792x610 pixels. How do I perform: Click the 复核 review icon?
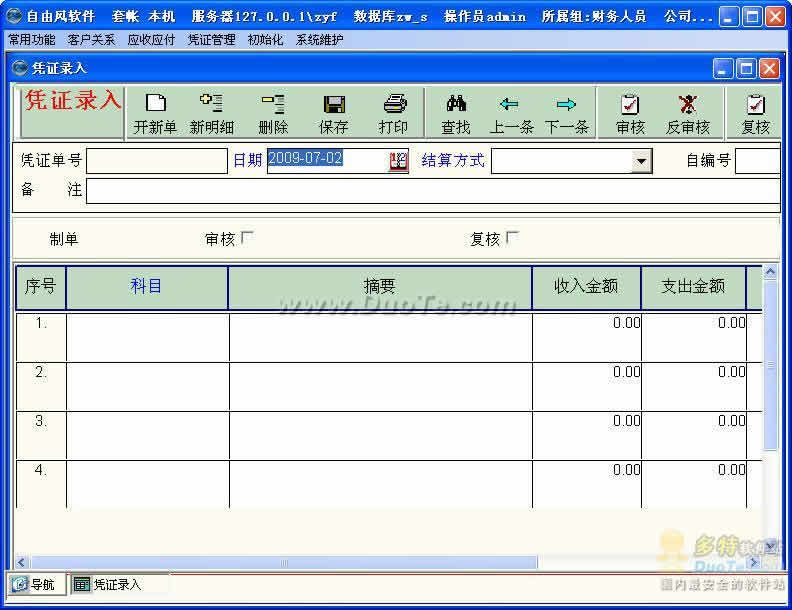click(756, 104)
